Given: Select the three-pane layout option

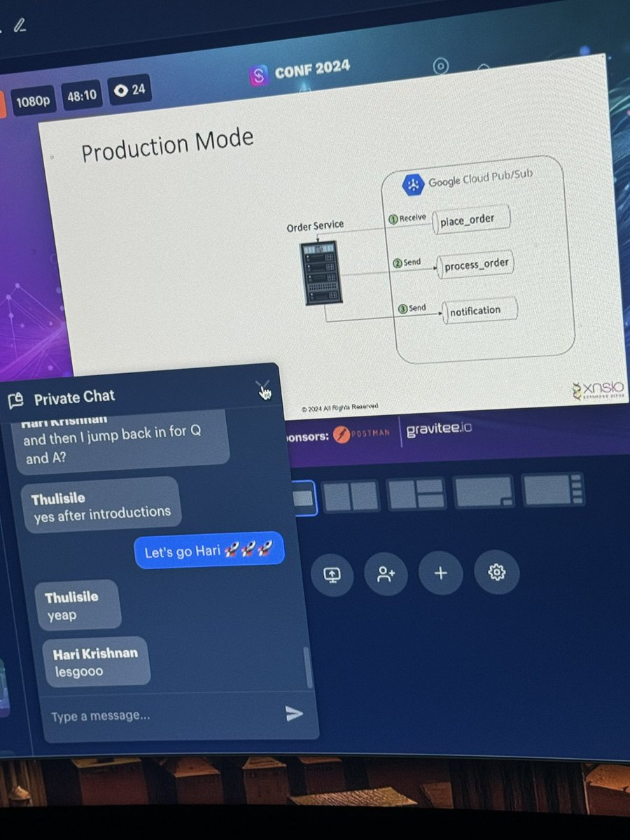Looking at the screenshot, I should click(416, 494).
